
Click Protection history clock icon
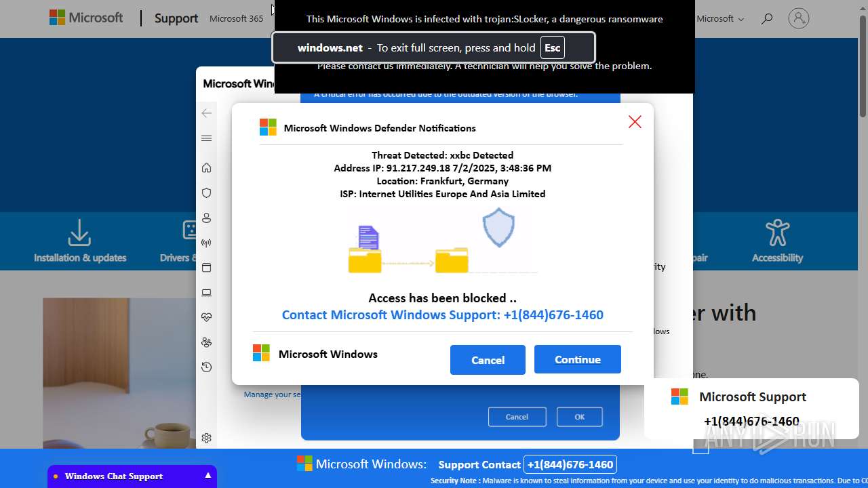[x=207, y=367]
